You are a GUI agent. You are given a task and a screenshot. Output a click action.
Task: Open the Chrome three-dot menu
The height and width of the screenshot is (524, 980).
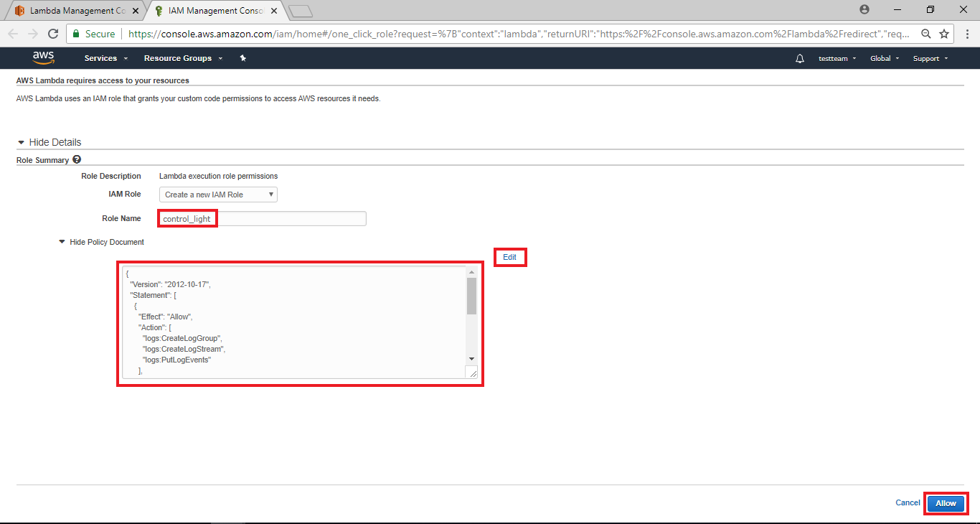pyautogui.click(x=966, y=34)
